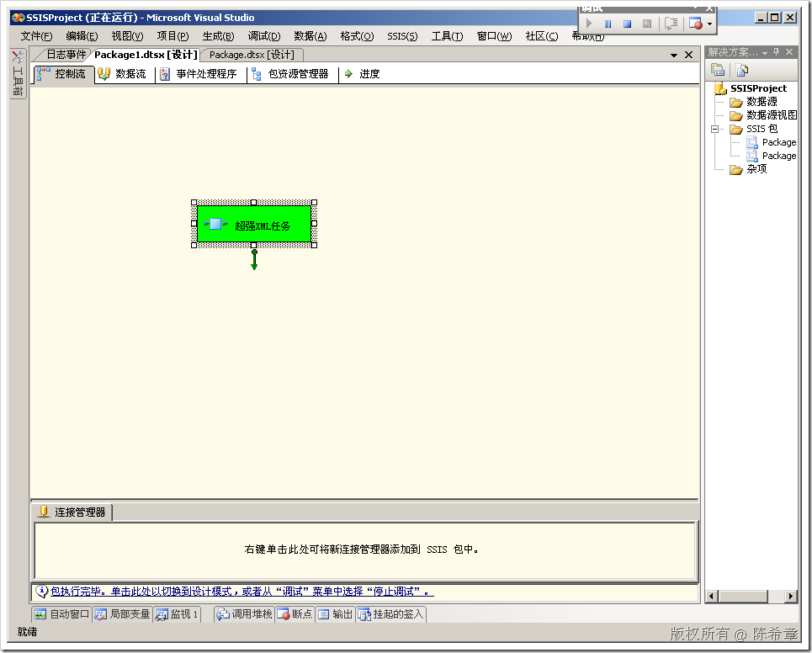Click the task icon inside 超强XML任务
This screenshot has height=653, width=812.
216,224
